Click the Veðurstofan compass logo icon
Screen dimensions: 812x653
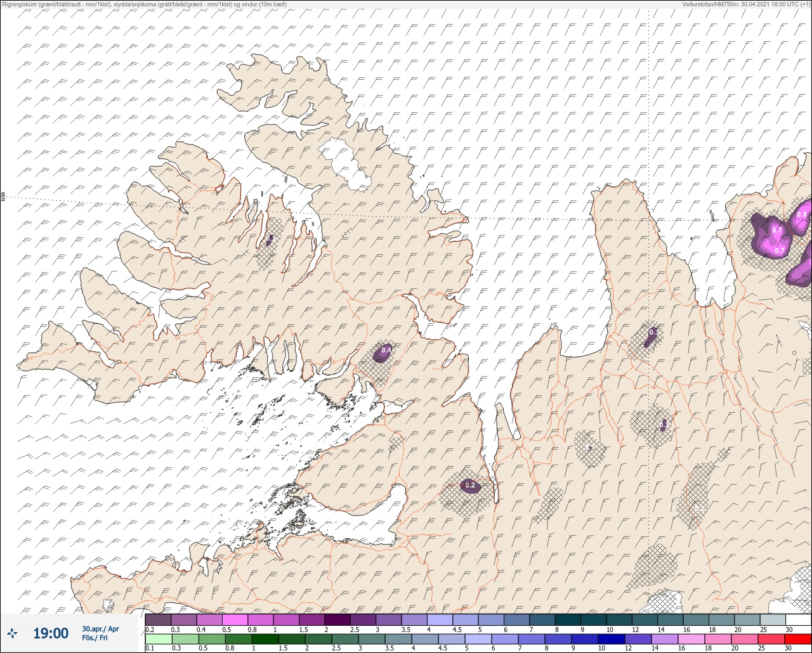12,633
